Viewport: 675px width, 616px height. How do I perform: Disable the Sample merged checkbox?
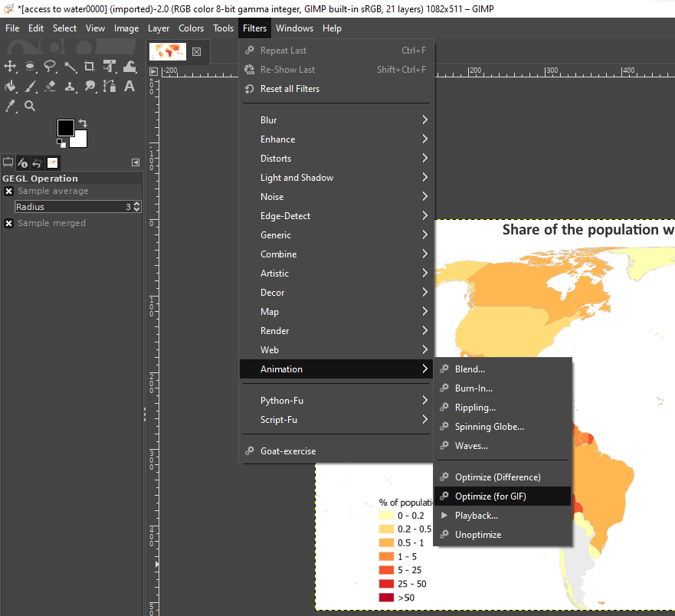pyautogui.click(x=8, y=223)
